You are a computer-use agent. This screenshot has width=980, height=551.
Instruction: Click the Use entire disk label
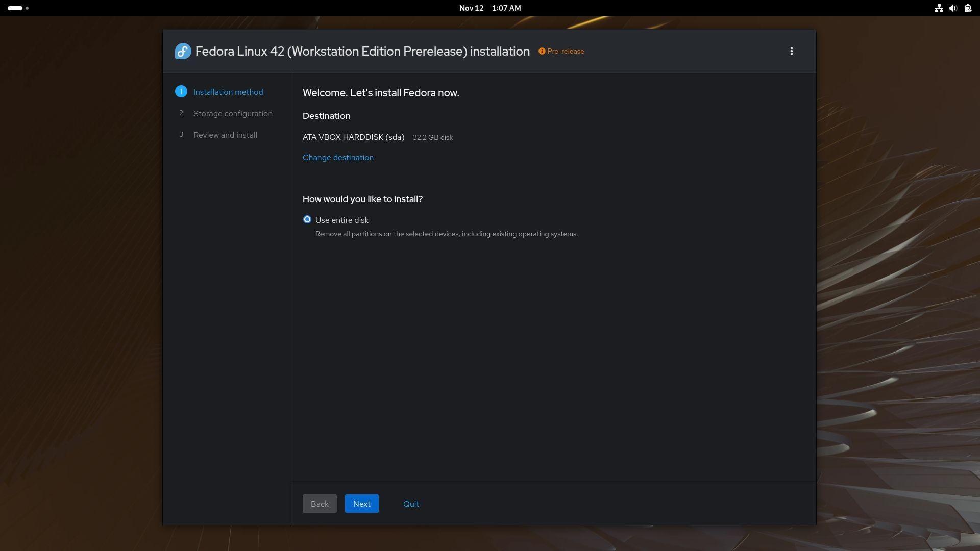coord(341,220)
